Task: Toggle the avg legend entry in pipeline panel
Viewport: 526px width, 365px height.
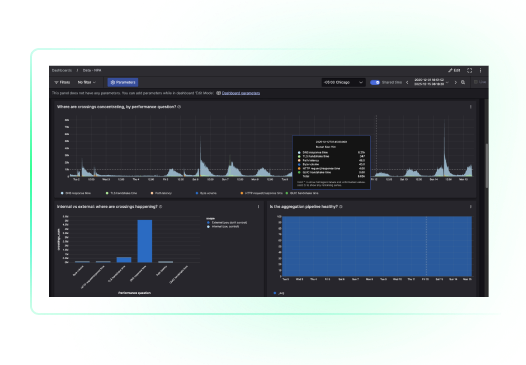Action: (279, 293)
